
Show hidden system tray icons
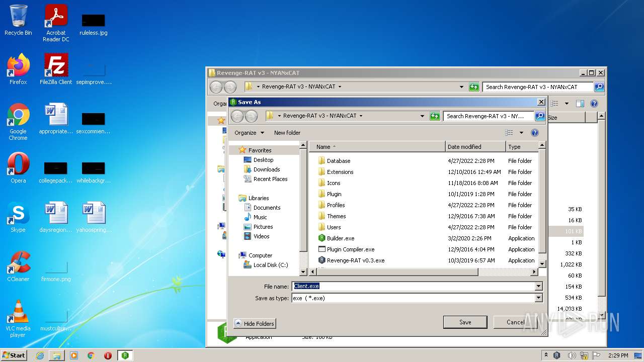[x=546, y=355]
